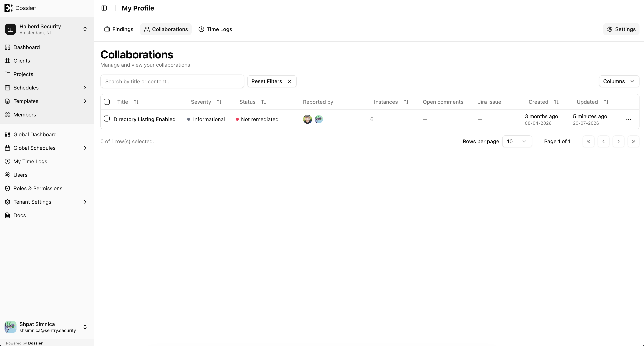Sort by Status column arrows
The width and height of the screenshot is (644, 346).
[x=264, y=102]
